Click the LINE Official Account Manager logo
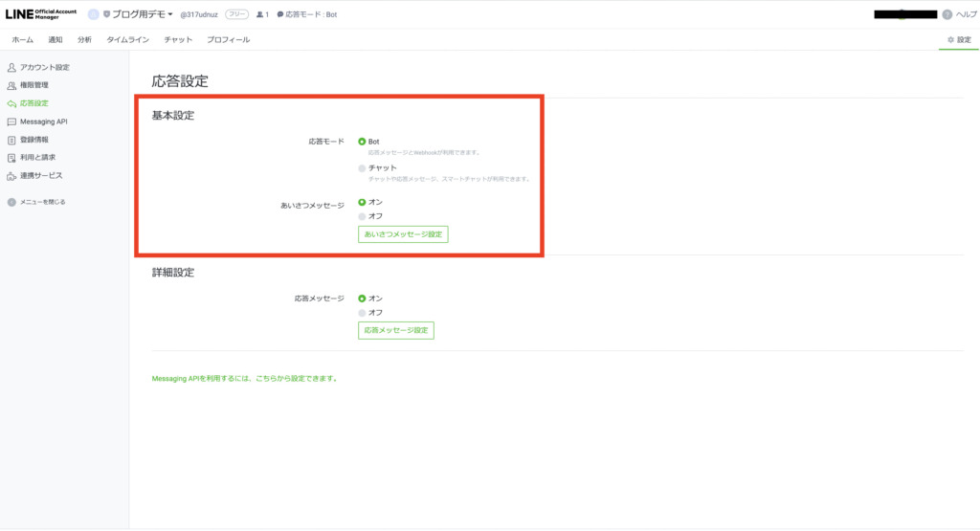Image resolution: width=980 pixels, height=531 pixels. (x=41, y=14)
